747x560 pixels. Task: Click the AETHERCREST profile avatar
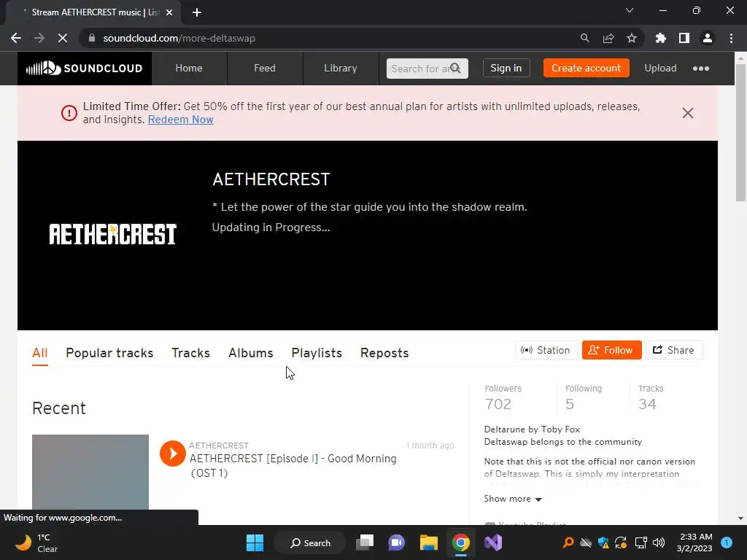pos(113,234)
